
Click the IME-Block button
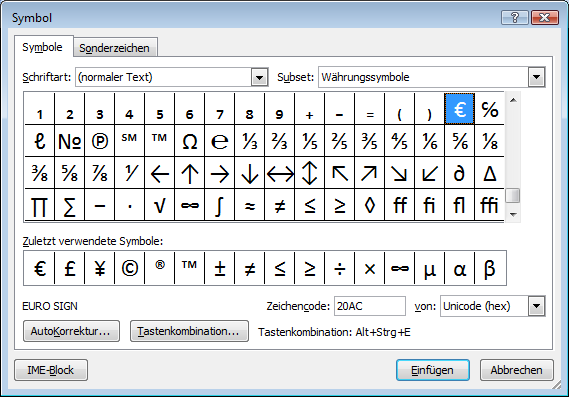pos(51,370)
